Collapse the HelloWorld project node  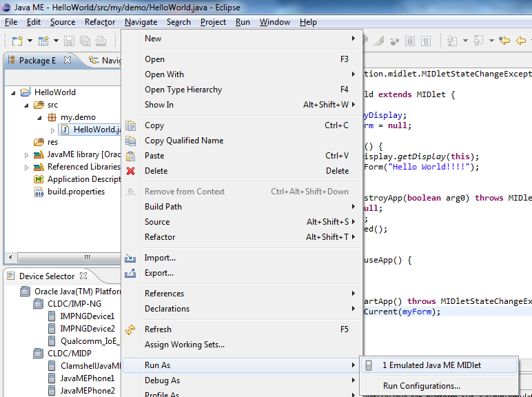13,92
